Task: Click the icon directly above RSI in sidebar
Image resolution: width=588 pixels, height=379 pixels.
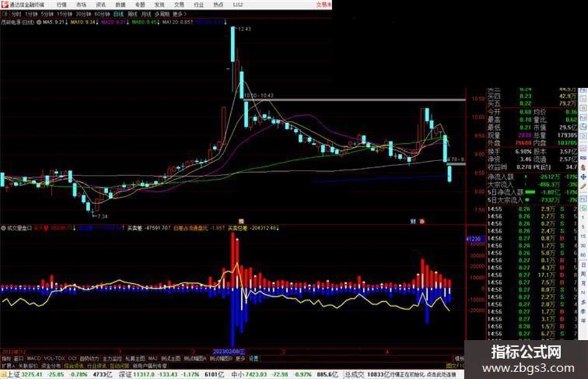Action: coord(583,149)
